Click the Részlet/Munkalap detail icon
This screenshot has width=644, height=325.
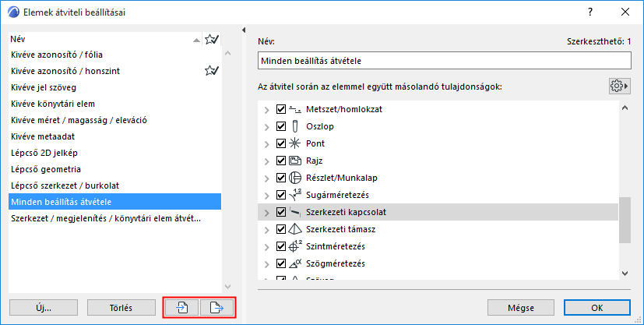point(295,178)
